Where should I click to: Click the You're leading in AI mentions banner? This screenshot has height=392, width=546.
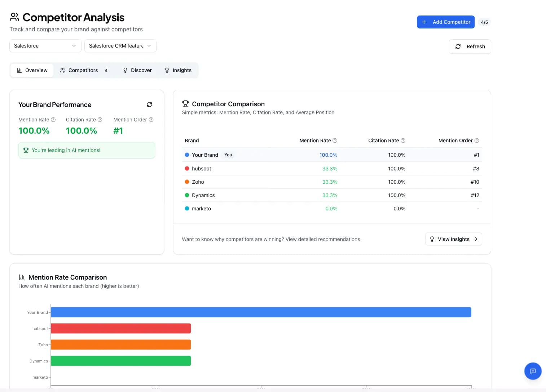click(87, 150)
